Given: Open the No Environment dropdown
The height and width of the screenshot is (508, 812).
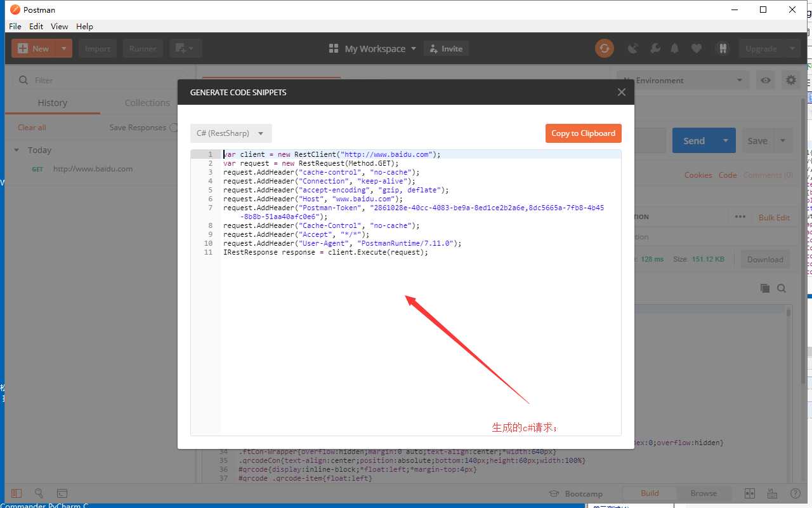Looking at the screenshot, I should [683, 80].
